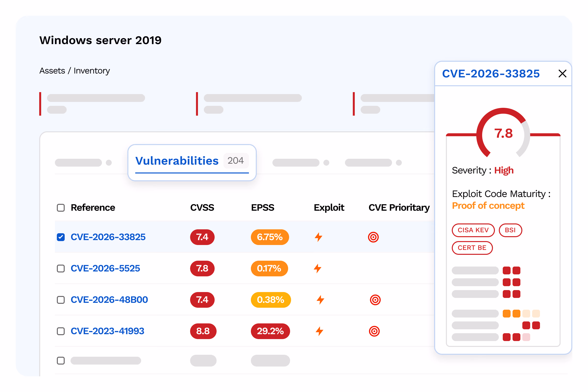The height and width of the screenshot is (392, 588).
Task: Check the CVE-2023-41993 row checkbox
Action: 61,331
